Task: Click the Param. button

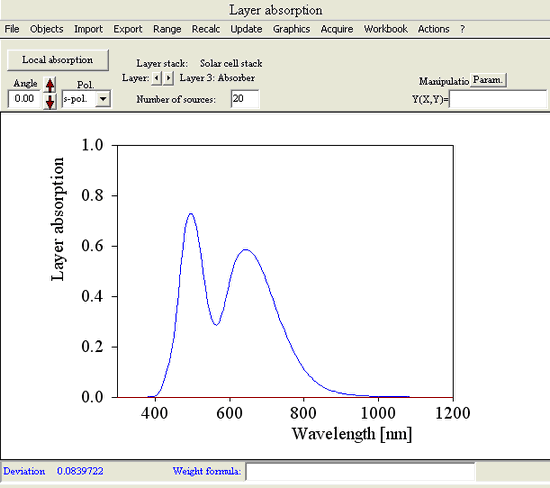Action: (488, 80)
